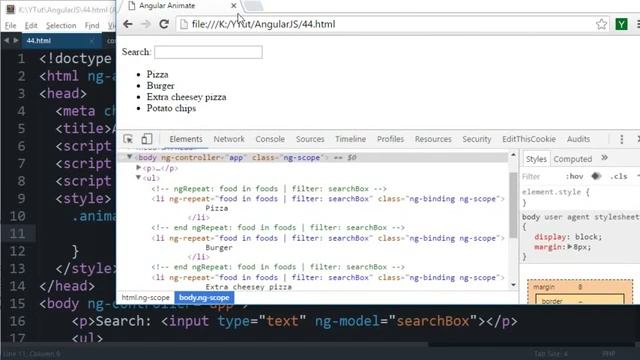Toggle the .cls class editor
The width and height of the screenshot is (640, 360).
click(619, 176)
